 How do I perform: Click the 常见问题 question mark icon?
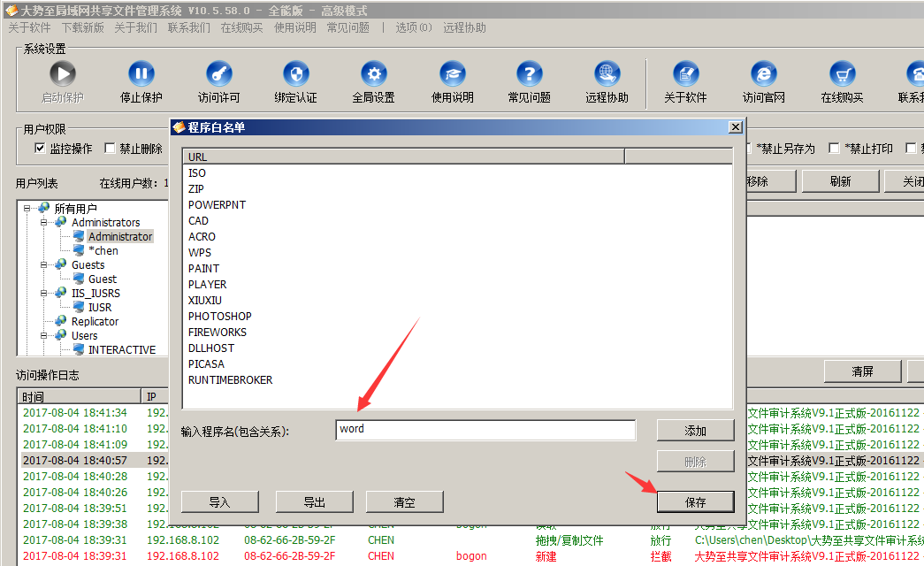coord(530,74)
